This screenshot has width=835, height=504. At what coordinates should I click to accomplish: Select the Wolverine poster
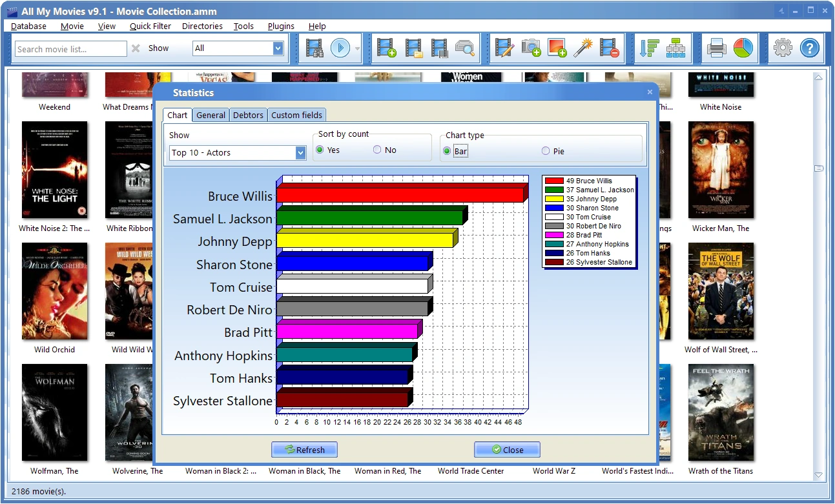click(x=129, y=412)
